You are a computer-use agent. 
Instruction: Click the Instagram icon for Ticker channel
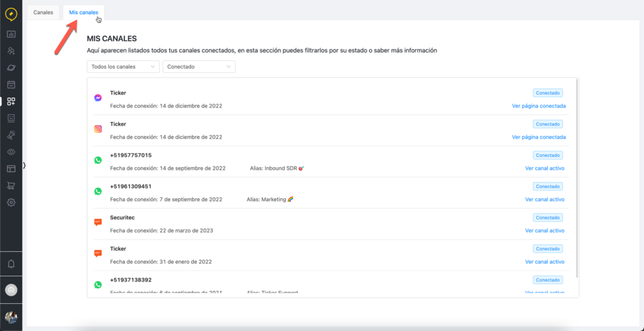coord(98,129)
